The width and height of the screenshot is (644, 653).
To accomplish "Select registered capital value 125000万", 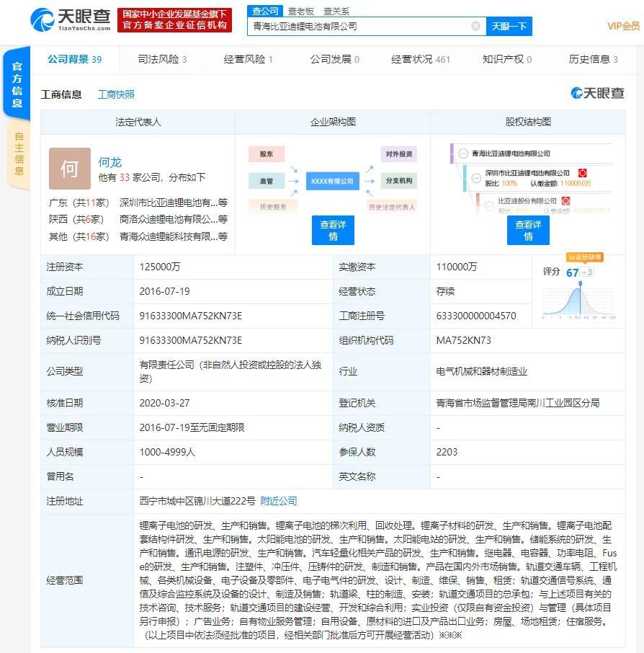I will point(160,267).
